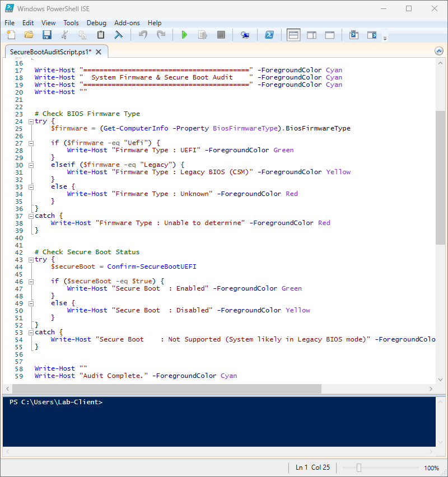Select the SecureBootAuditScript.ps1 script tab
Viewport: 448px width, 477px height.
tap(50, 52)
